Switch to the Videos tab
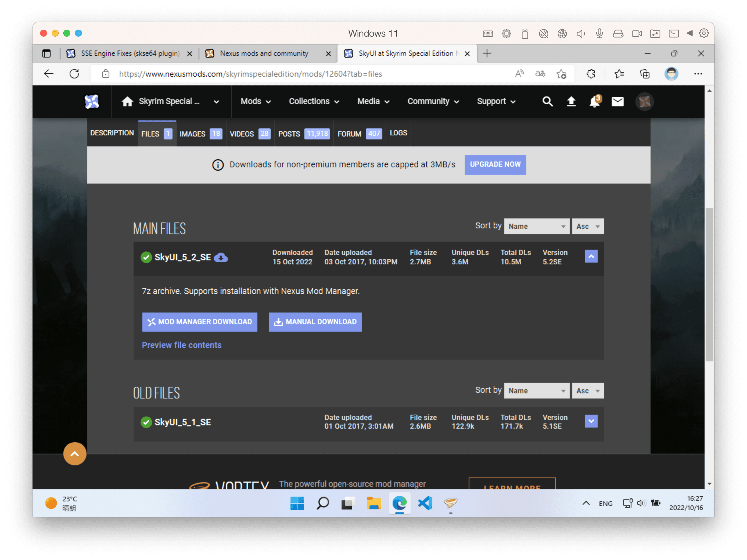 [x=250, y=134]
